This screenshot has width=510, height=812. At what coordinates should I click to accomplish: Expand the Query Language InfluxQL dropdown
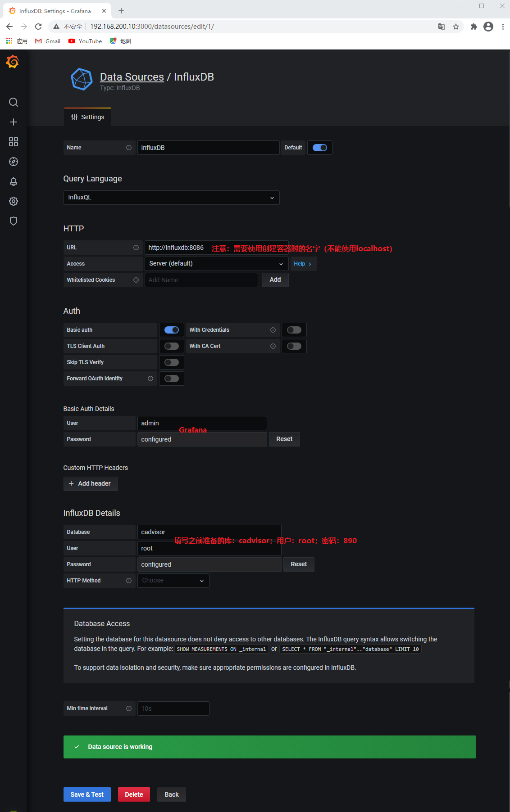[171, 198]
